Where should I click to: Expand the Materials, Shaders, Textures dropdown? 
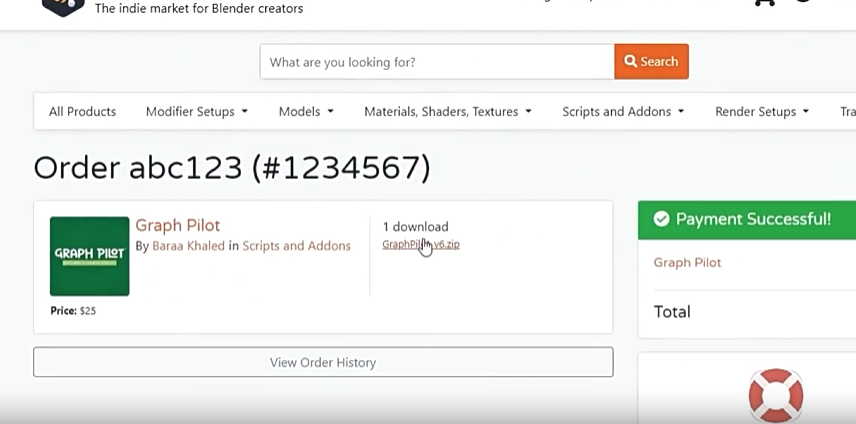[x=448, y=111]
